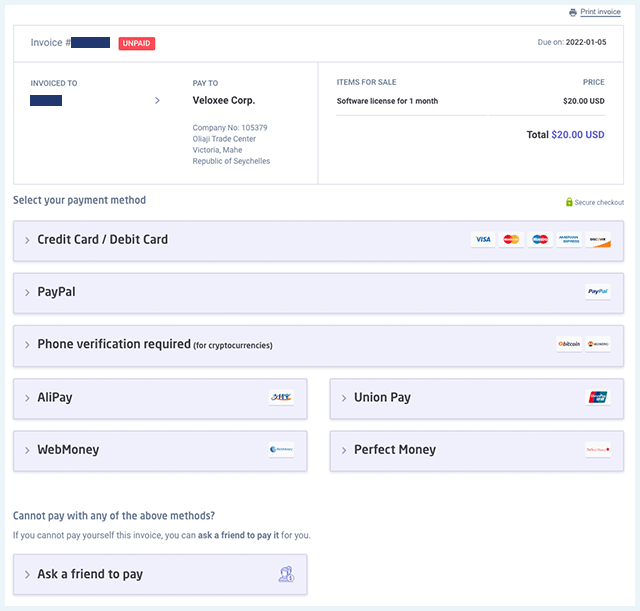Click the item price $20.00 USD
Screen dimensions: 640x611
coord(584,101)
